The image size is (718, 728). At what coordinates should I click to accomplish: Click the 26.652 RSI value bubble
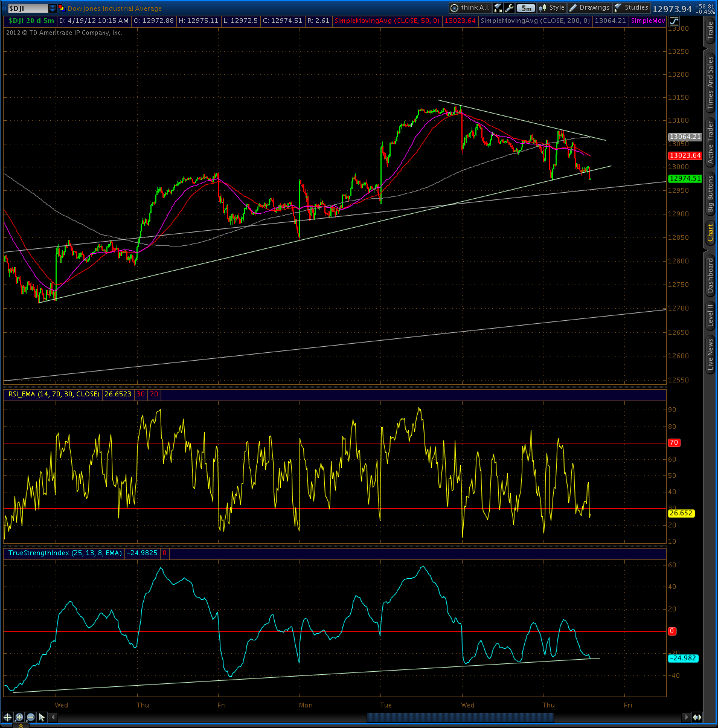click(681, 513)
